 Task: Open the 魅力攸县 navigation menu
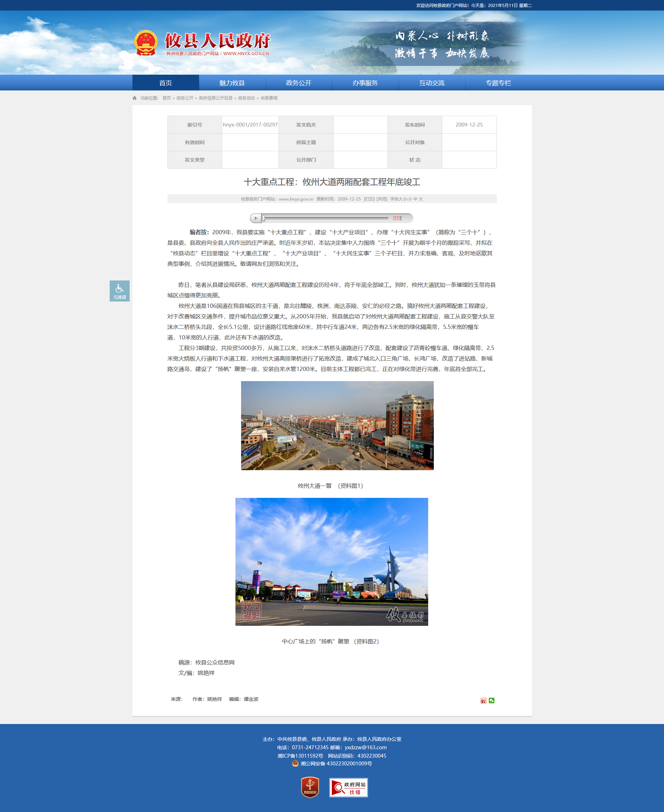232,83
